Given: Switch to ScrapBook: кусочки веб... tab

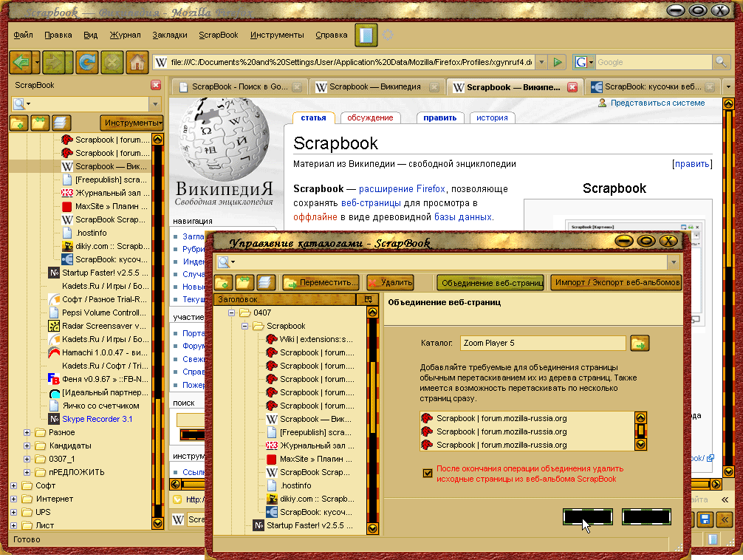Looking at the screenshot, I should (x=652, y=86).
